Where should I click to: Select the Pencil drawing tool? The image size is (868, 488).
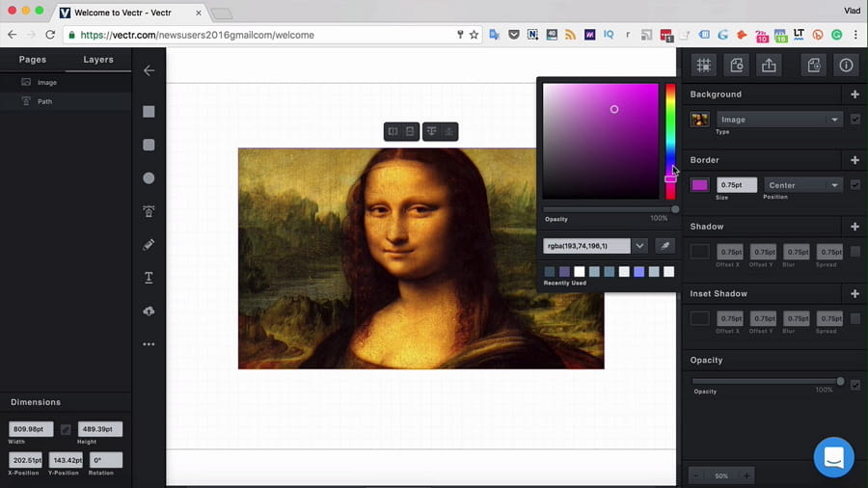click(x=149, y=245)
